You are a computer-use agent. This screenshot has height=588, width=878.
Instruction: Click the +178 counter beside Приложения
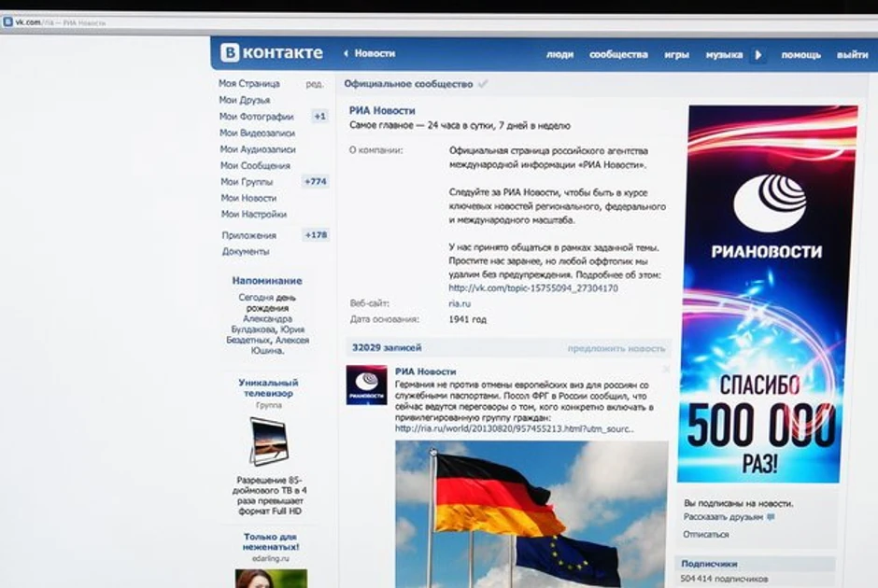tap(316, 235)
